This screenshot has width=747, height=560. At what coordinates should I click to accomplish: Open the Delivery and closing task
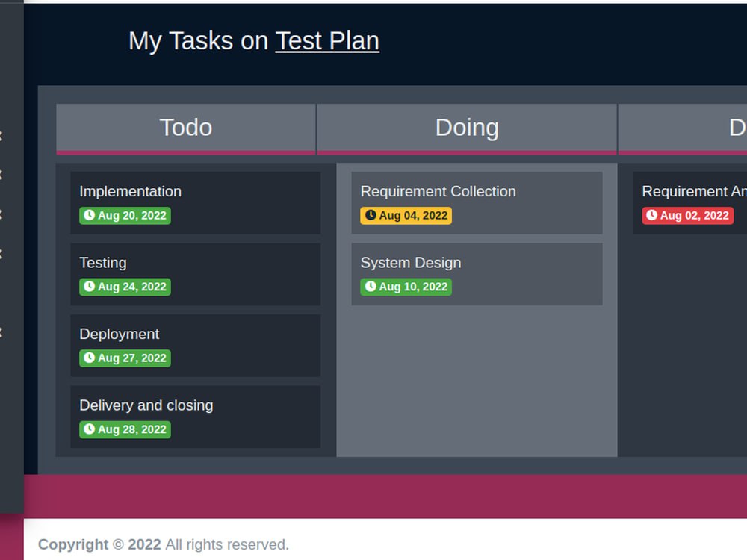coord(146,405)
